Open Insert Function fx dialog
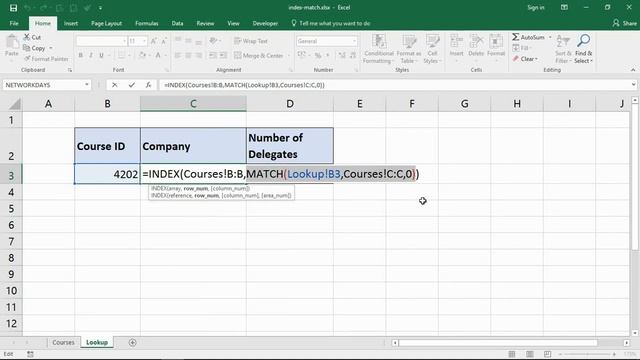The image size is (640, 360). tap(148, 85)
